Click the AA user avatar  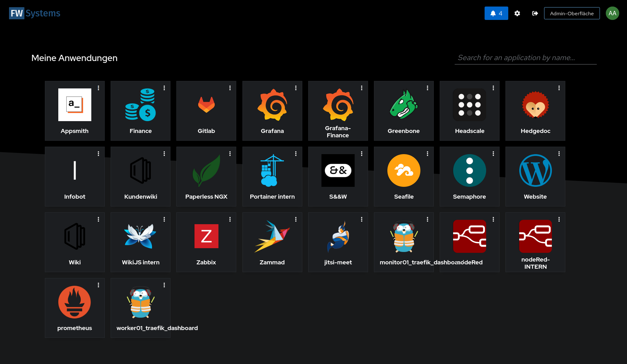[612, 13]
